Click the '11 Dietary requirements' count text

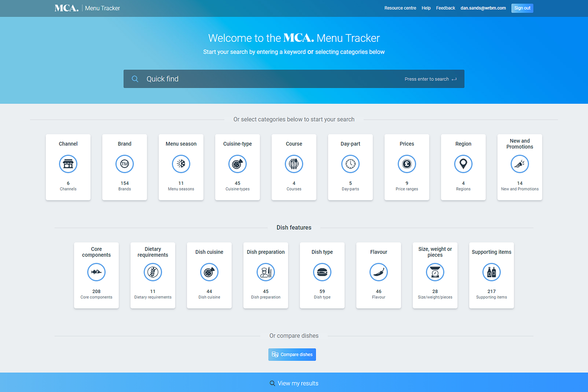click(x=153, y=294)
